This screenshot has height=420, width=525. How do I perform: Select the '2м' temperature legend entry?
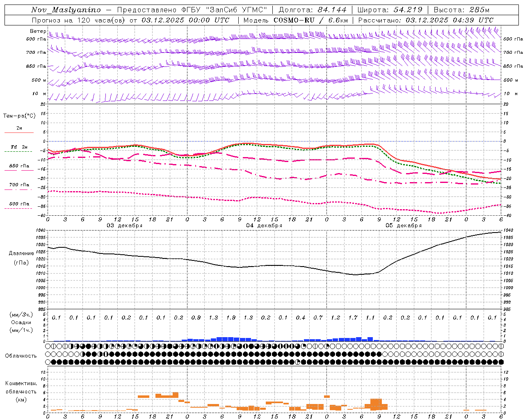click(19, 128)
